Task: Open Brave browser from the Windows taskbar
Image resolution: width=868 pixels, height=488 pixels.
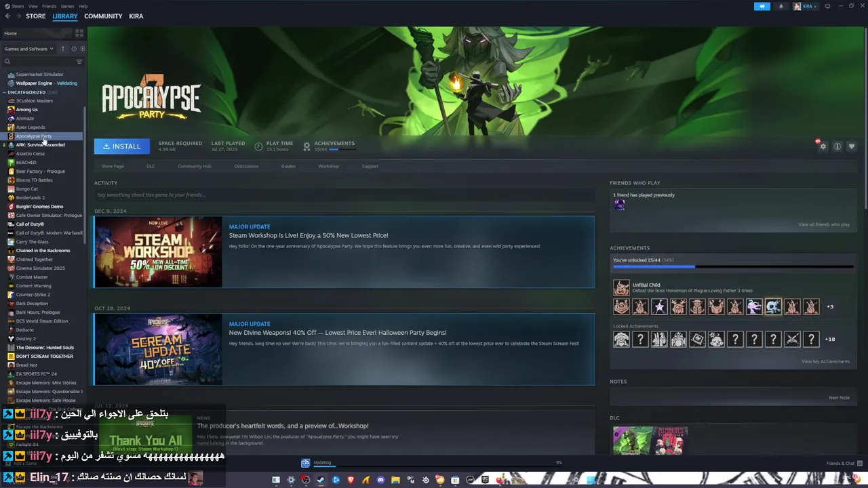Action: pos(351,480)
